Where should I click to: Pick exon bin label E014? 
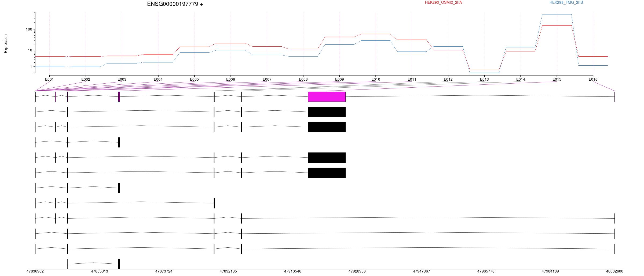pos(521,79)
